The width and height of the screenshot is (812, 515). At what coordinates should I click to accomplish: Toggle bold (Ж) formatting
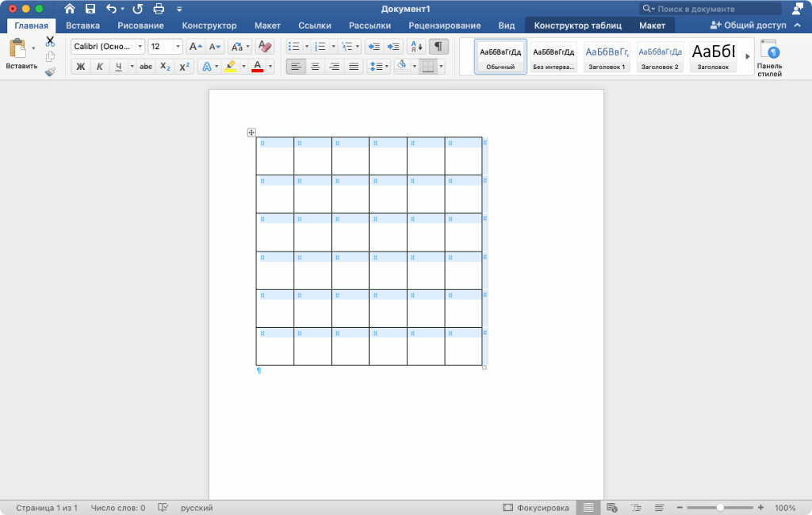(80, 67)
